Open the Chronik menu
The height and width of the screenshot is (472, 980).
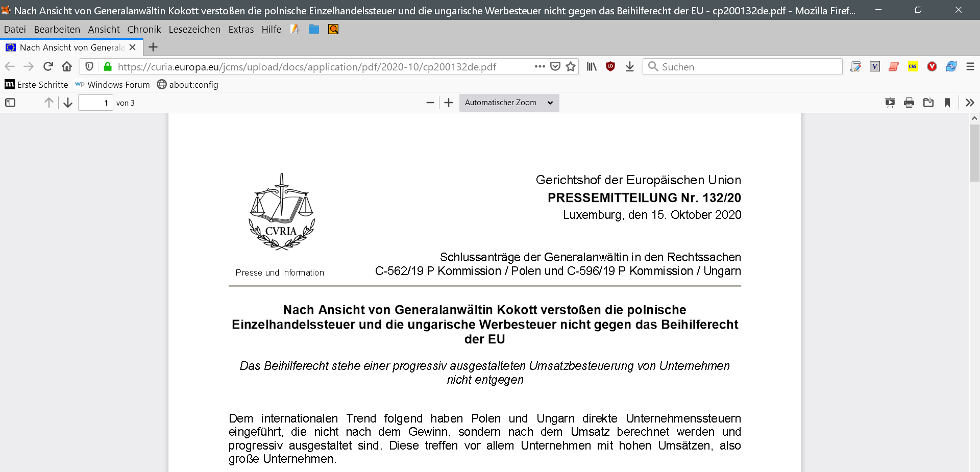click(144, 30)
